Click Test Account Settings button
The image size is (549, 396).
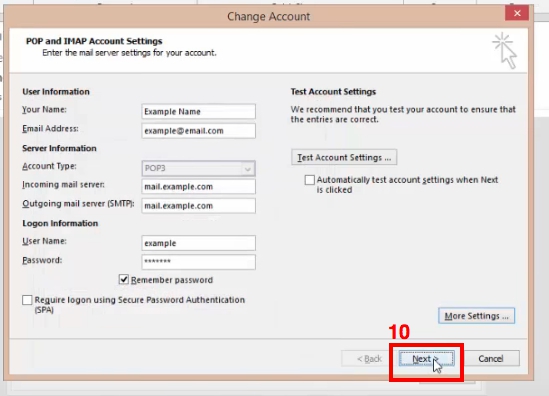[344, 157]
